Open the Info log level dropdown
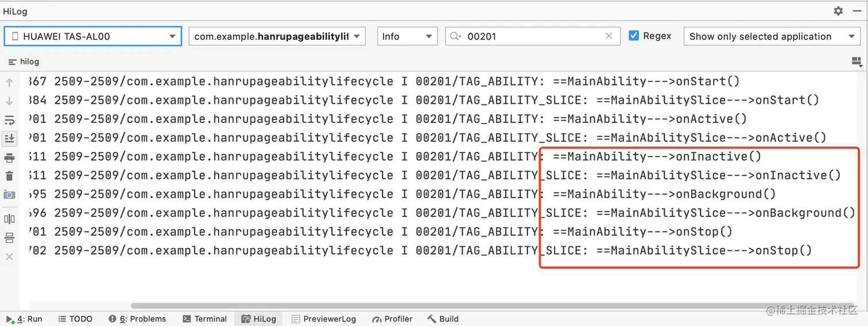This screenshot has width=868, height=326. coord(408,36)
